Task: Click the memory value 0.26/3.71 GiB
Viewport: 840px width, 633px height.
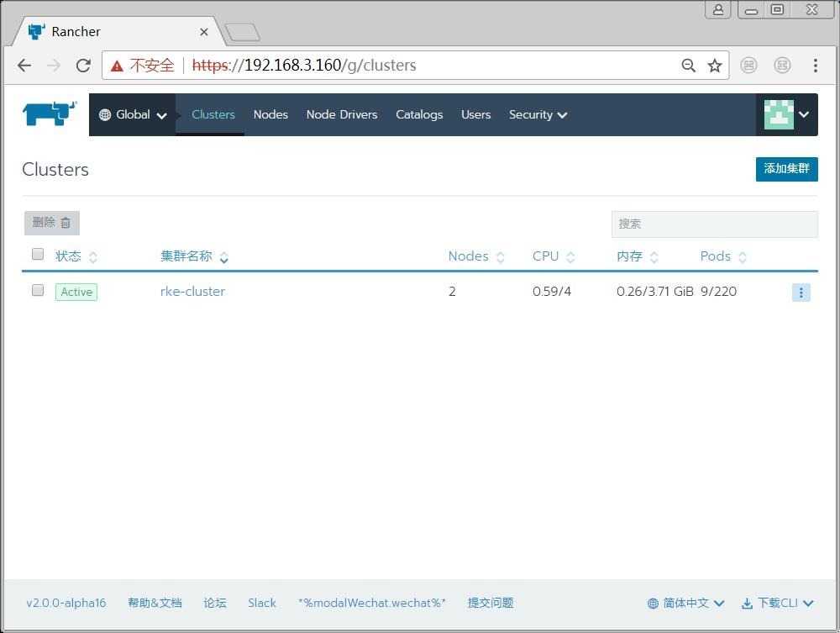Action: click(x=654, y=292)
